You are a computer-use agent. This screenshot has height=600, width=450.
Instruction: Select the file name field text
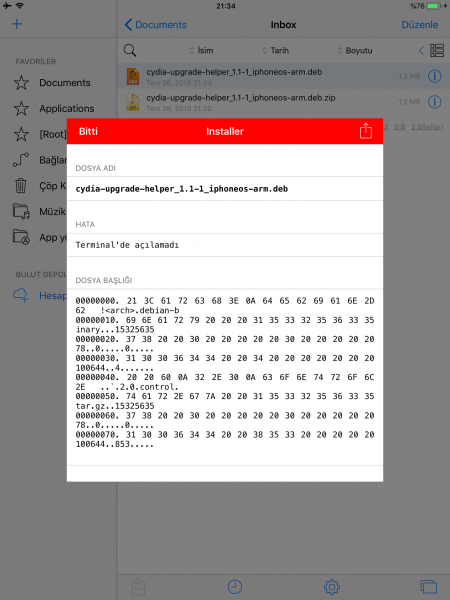182,189
